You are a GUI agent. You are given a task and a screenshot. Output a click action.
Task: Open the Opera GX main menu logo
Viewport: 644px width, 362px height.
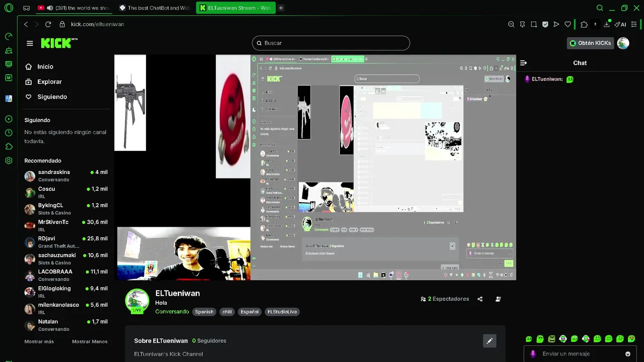coord(9,8)
